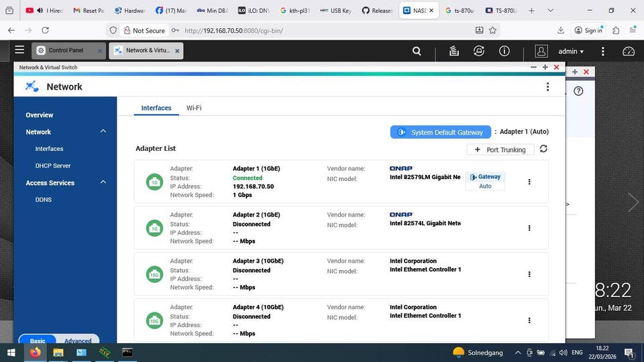Open the event notifications info icon
Screen dimensions: 644x362
coord(504,51)
